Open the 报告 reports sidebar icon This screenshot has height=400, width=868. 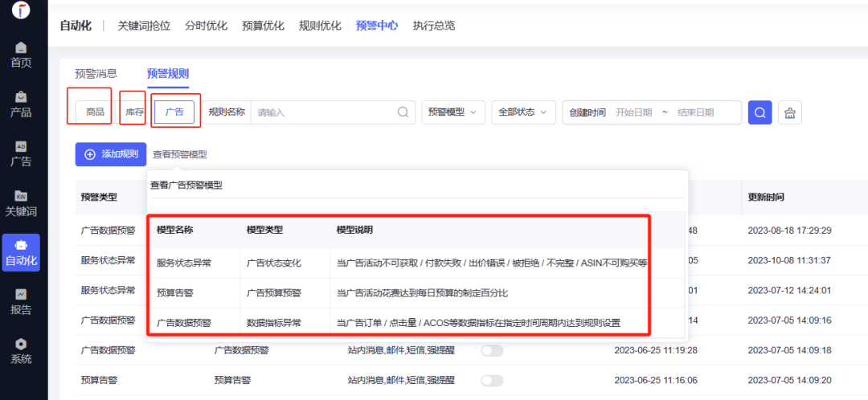coord(21,301)
